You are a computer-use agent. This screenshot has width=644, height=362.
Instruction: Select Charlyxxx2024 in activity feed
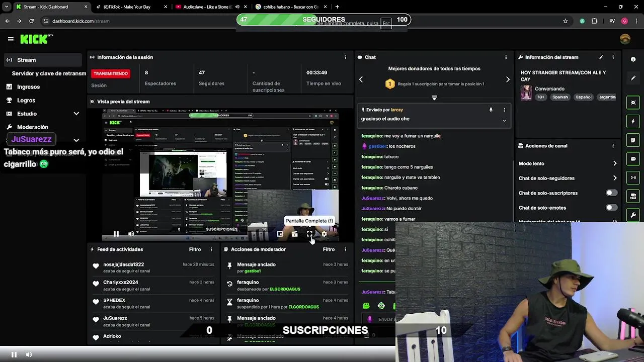click(x=120, y=283)
